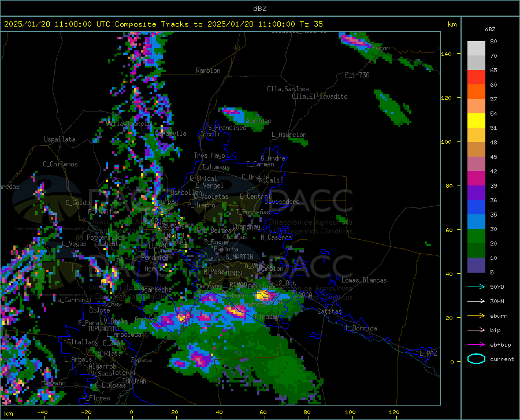
Task: Click the 'Zapata' place label
Action: coord(142,360)
